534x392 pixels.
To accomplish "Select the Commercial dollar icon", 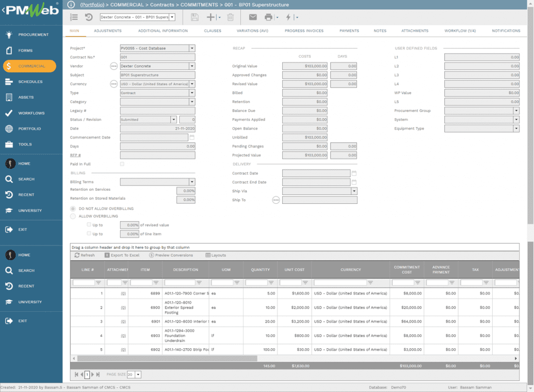I will click(9, 66).
